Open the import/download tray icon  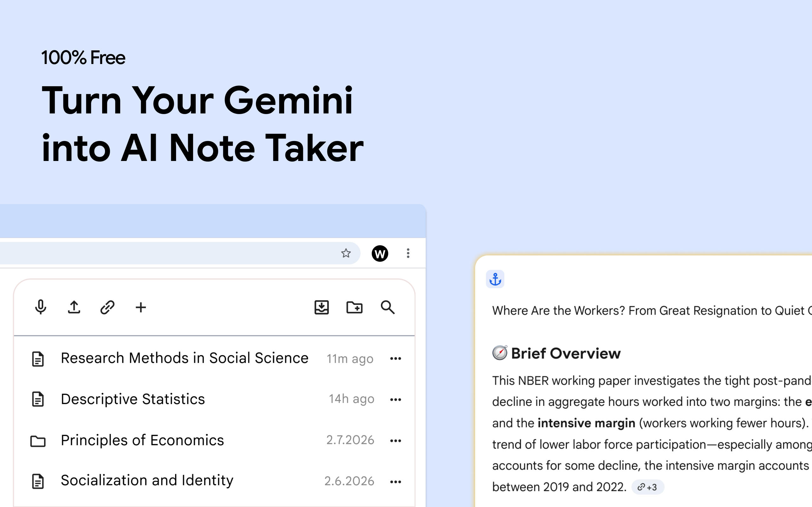click(x=321, y=307)
